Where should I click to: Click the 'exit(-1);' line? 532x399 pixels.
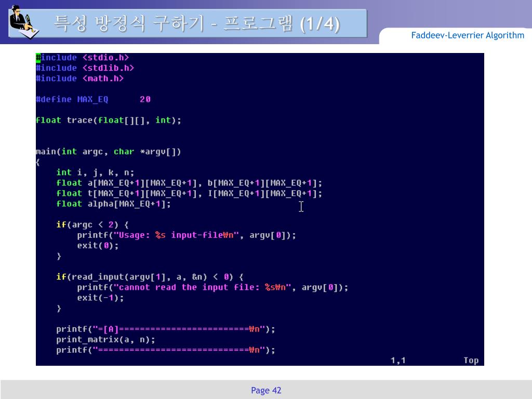[x=100, y=298]
